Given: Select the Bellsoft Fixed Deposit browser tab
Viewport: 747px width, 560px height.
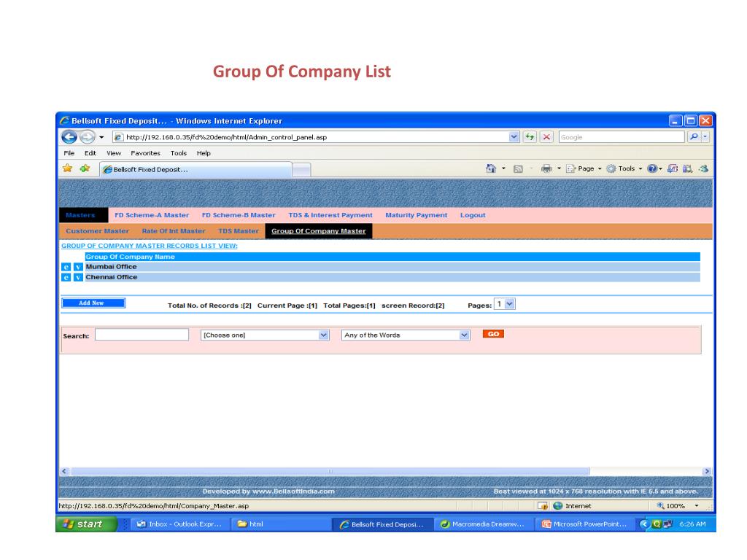Looking at the screenshot, I should [196, 169].
